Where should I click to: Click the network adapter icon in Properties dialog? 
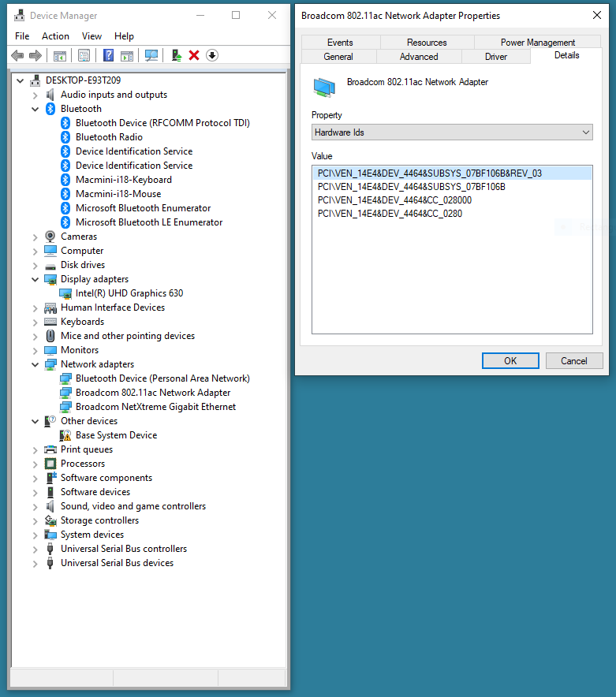(x=324, y=87)
